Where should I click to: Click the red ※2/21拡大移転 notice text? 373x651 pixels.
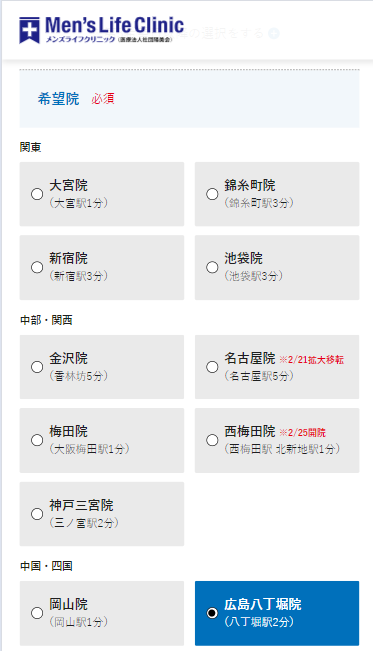pyautogui.click(x=312, y=360)
